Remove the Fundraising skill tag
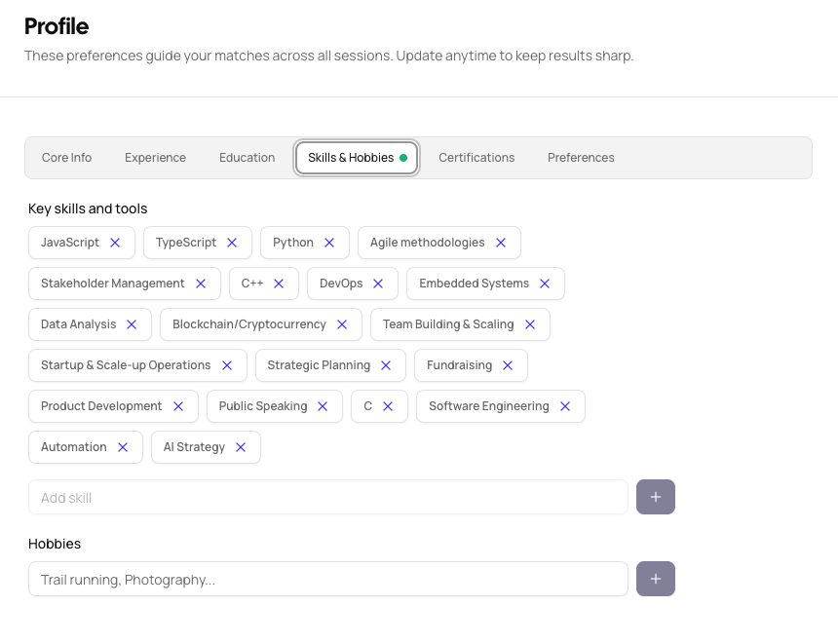The width and height of the screenshot is (838, 644). 508,365
